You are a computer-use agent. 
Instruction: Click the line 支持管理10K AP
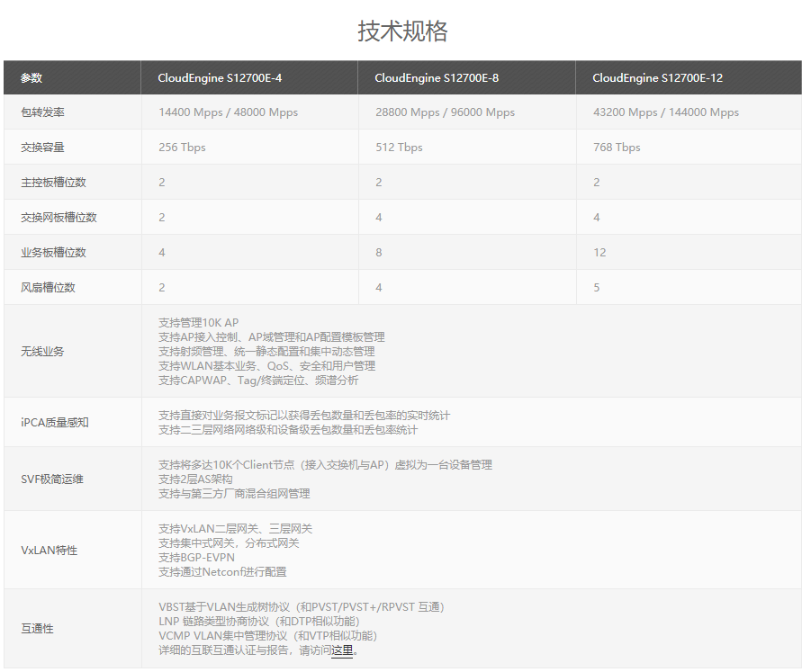tap(199, 323)
